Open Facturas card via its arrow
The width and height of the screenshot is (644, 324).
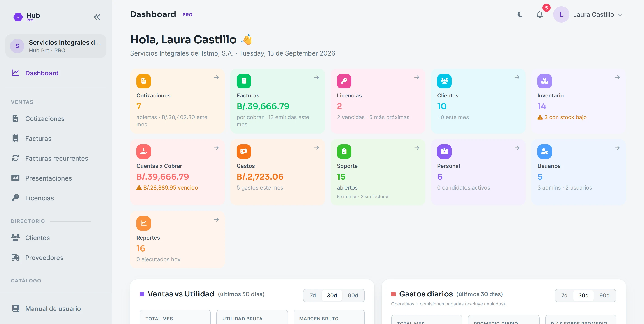click(x=317, y=77)
